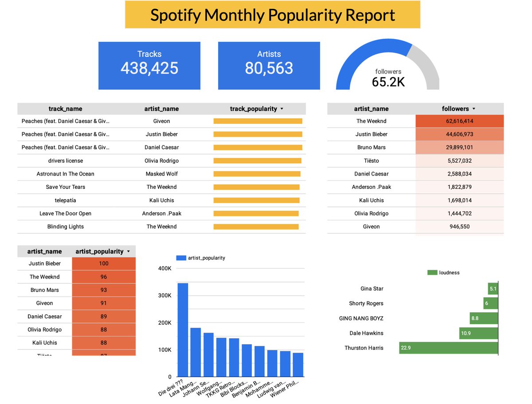The height and width of the screenshot is (404, 532).
Task: Click the popularity score 100 cell
Action: (x=104, y=263)
